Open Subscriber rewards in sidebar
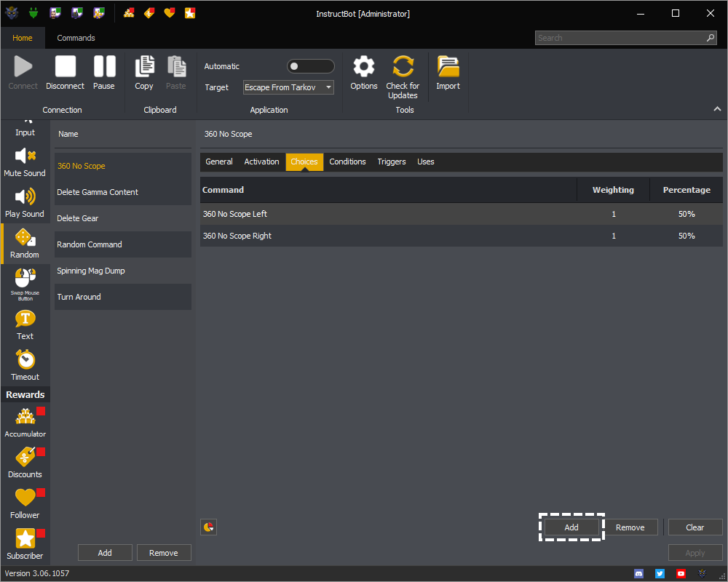This screenshot has width=728, height=582. pyautogui.click(x=25, y=544)
